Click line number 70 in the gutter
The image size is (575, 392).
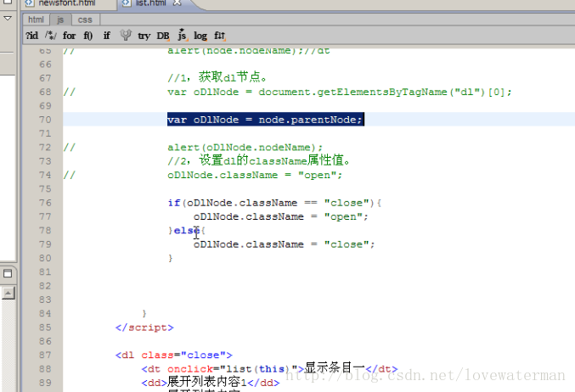(x=45, y=120)
